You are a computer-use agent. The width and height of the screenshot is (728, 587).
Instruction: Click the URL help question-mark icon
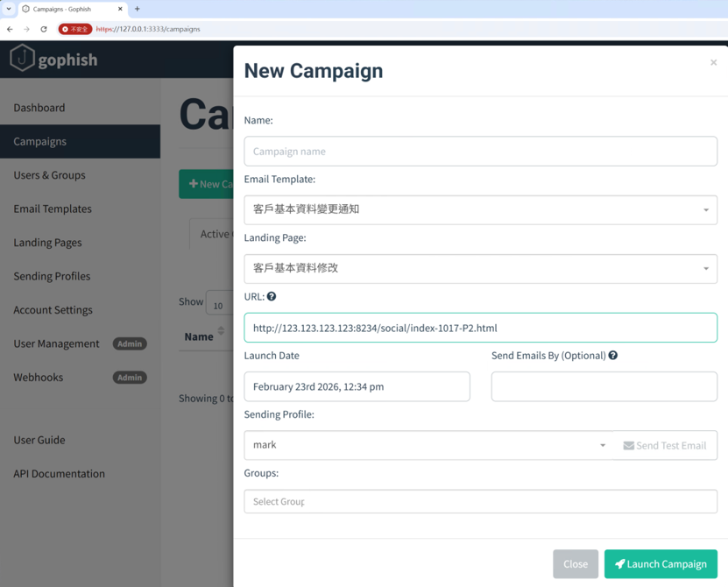272,296
